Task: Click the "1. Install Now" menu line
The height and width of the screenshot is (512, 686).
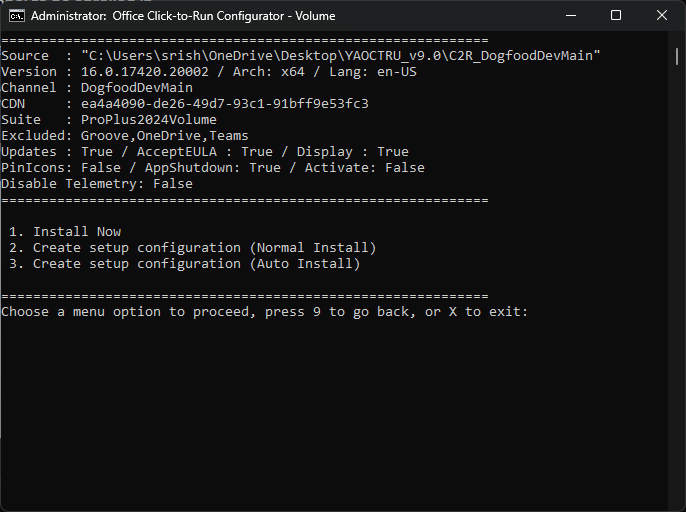Action: point(65,232)
